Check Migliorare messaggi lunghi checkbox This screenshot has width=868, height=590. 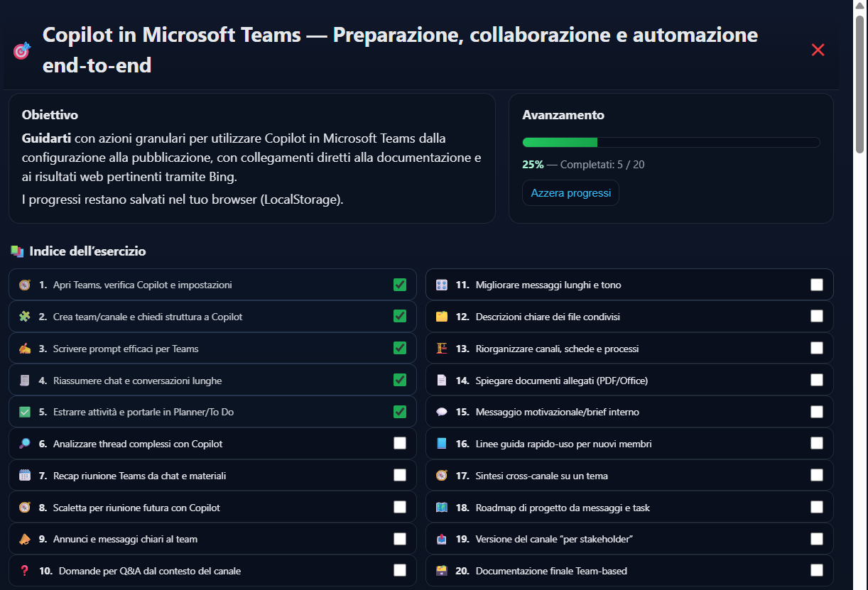pos(817,285)
